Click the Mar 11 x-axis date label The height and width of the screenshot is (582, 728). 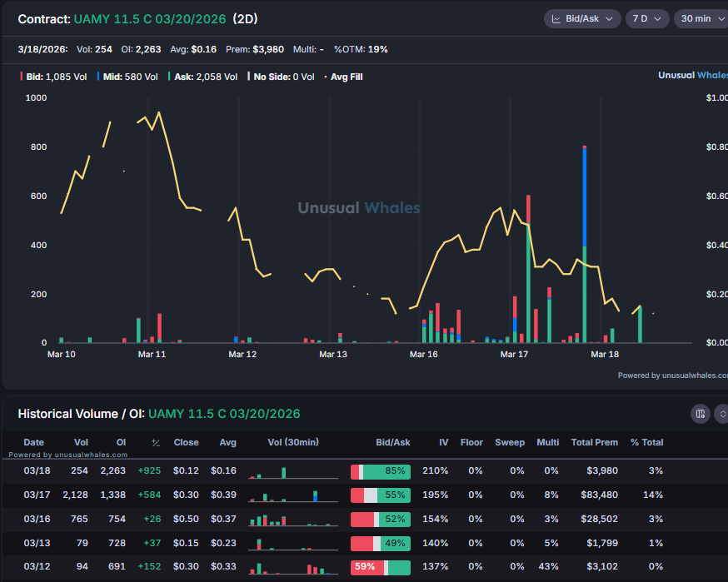pyautogui.click(x=152, y=354)
